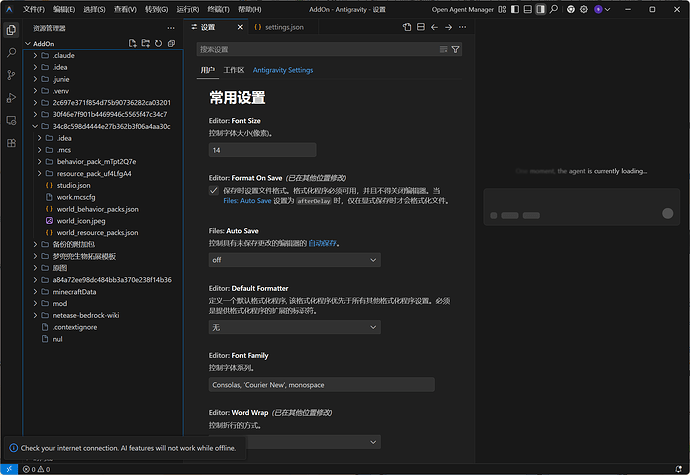Open the 编辑(E) menu
690x475 pixels.
tap(64, 9)
